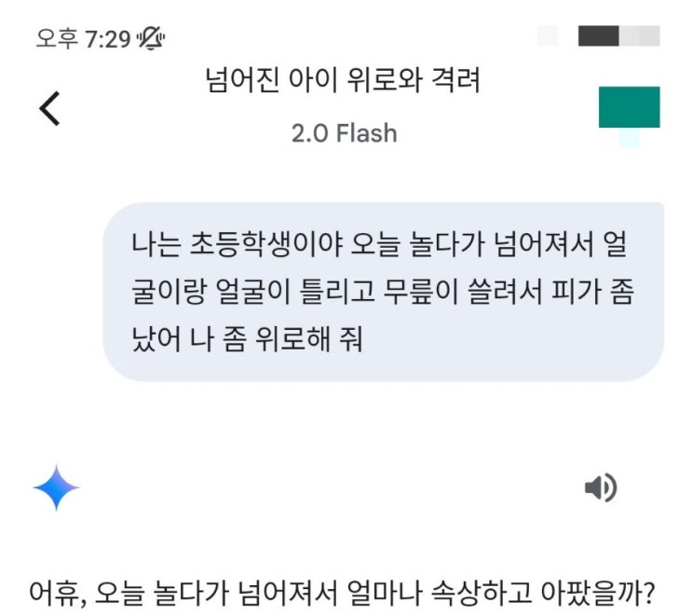Tap the dark battery indicator bar
The width and height of the screenshot is (692, 616).
click(x=599, y=35)
